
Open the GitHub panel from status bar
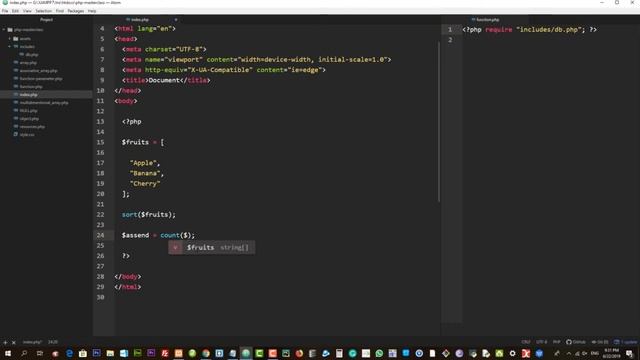tap(576, 342)
